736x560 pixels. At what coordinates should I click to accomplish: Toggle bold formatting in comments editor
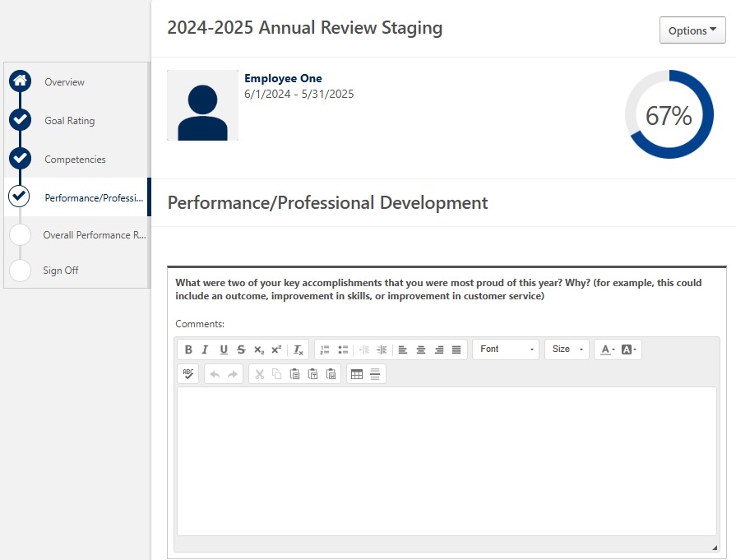188,349
